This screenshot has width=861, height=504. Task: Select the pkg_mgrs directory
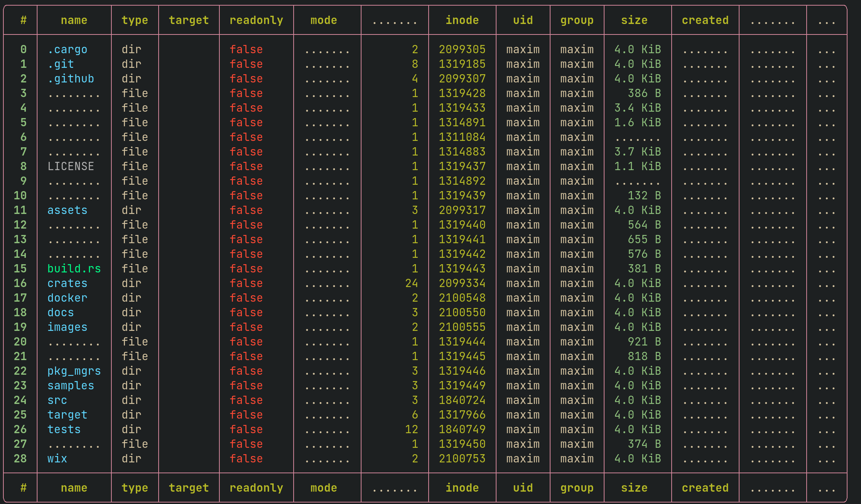74,371
